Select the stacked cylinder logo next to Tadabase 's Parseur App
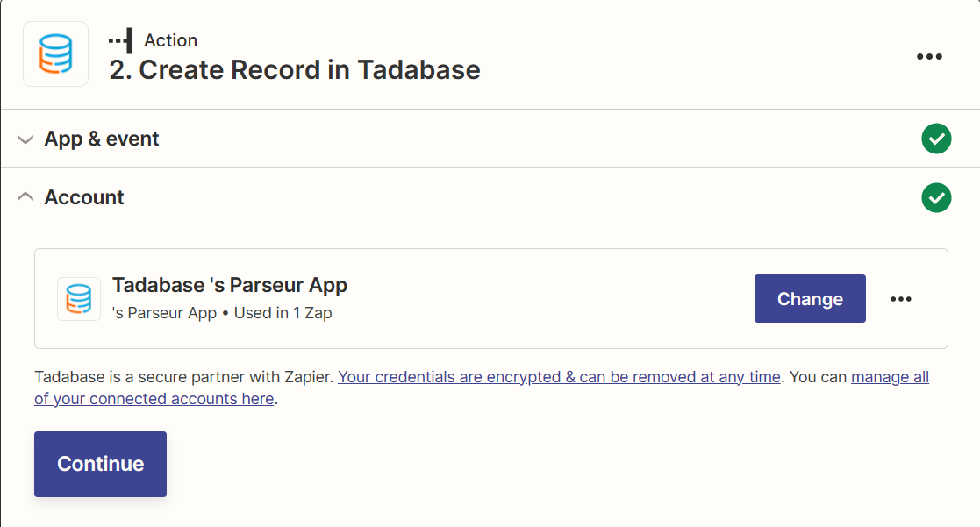This screenshot has width=980, height=527. click(79, 298)
